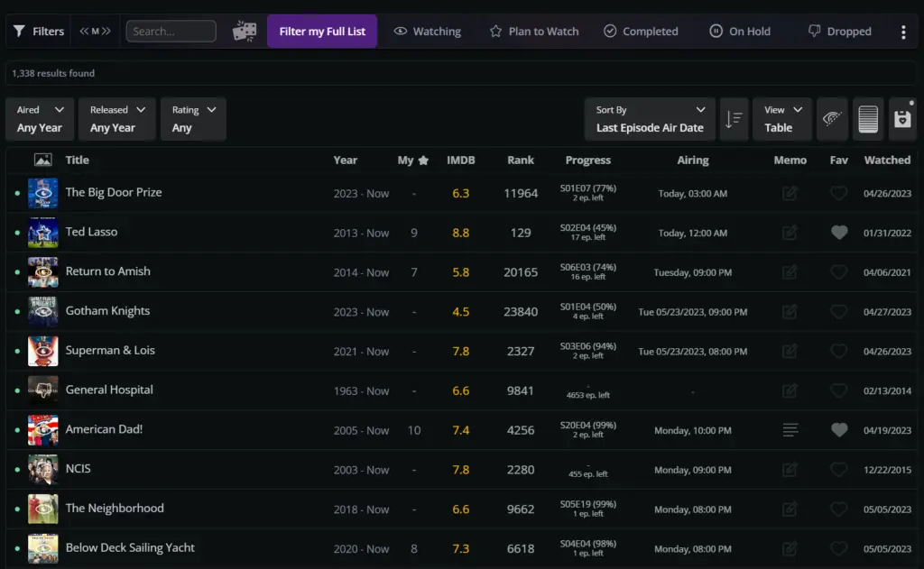Image resolution: width=924 pixels, height=569 pixels.
Task: Click Filter my Full List button
Action: [x=322, y=32]
